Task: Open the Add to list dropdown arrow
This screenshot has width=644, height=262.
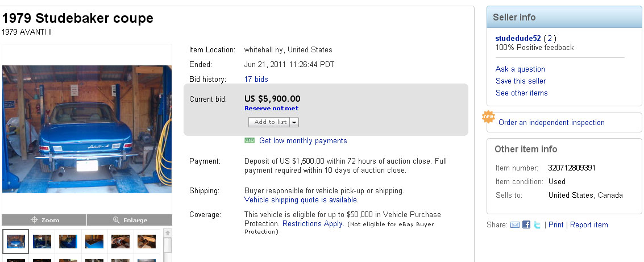Action: pyautogui.click(x=294, y=122)
